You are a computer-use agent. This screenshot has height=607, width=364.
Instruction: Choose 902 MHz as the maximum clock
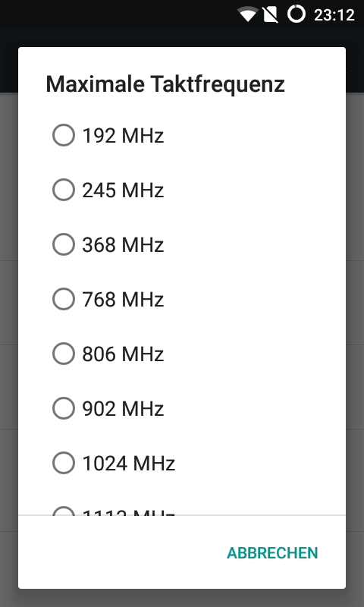182,408
